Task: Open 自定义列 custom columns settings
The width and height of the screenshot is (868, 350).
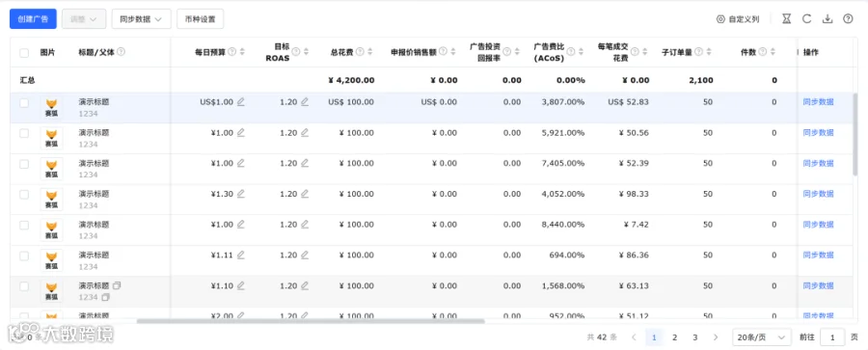Action: pos(738,19)
